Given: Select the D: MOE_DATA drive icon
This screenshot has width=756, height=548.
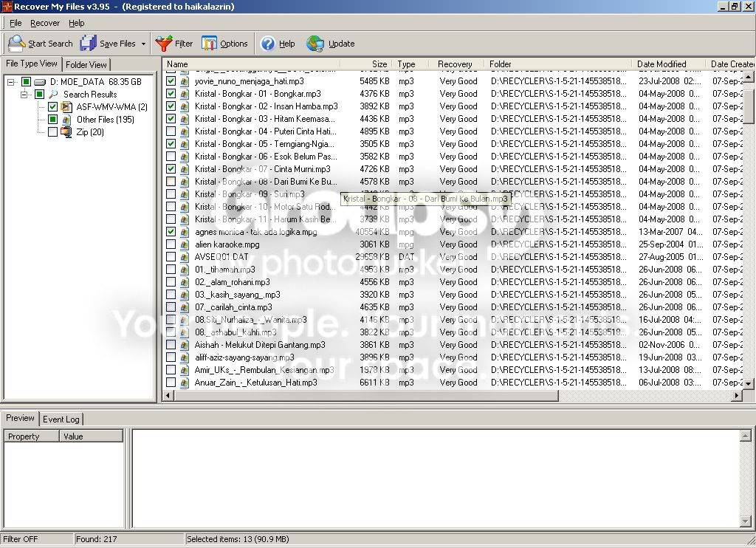Looking at the screenshot, I should 40,82.
